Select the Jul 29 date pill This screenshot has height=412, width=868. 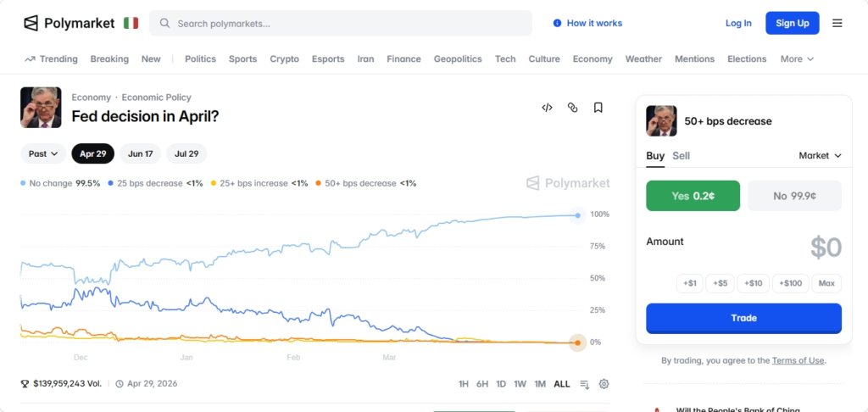point(186,154)
